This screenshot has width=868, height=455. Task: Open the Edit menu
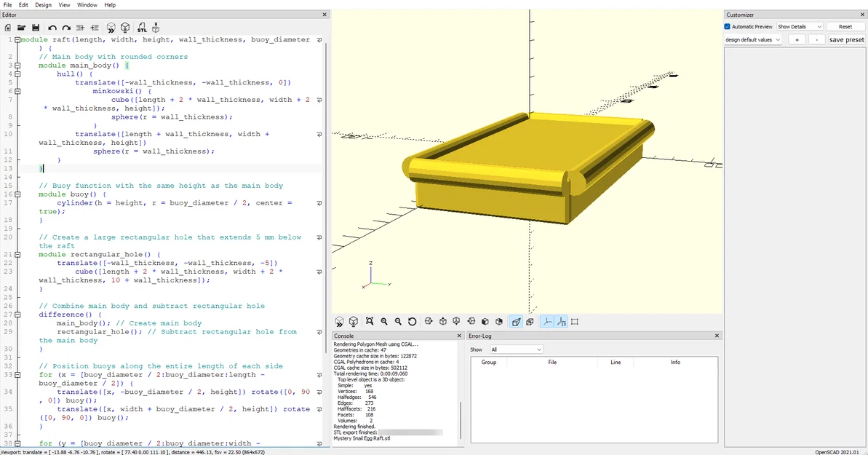pos(23,5)
